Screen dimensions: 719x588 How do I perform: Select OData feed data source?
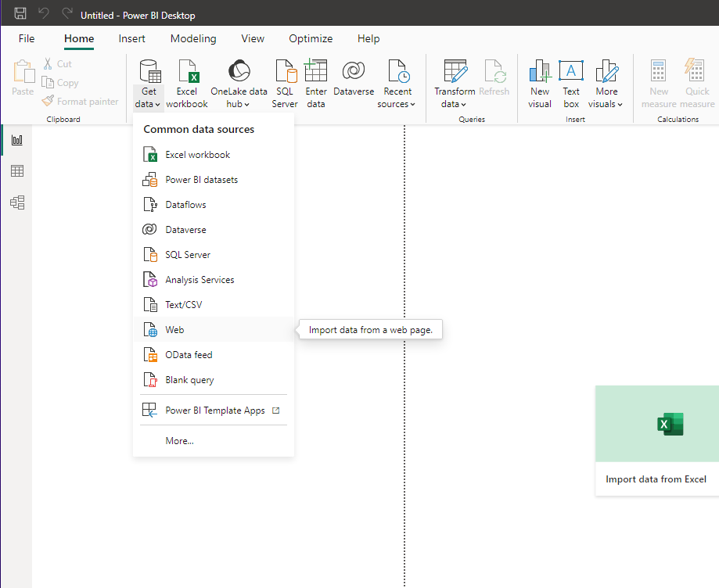tap(214, 355)
